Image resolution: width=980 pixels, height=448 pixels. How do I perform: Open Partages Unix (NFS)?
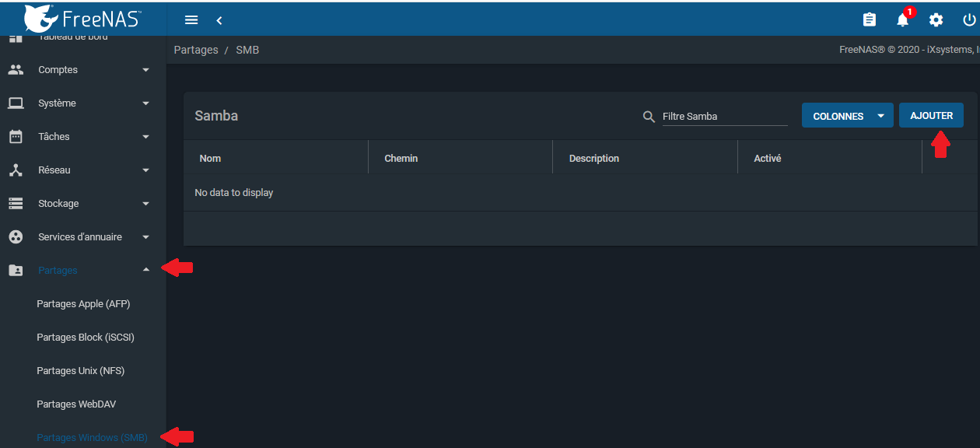80,371
